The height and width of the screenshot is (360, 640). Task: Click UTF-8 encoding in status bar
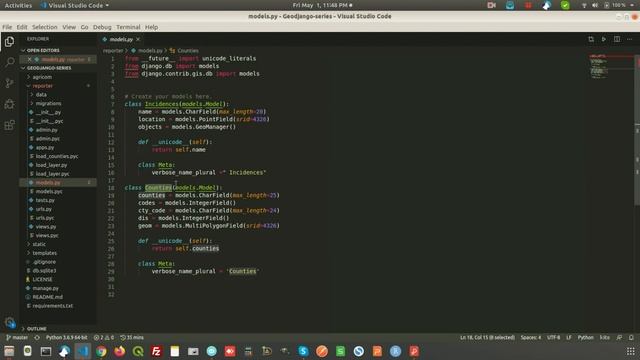[553, 338]
